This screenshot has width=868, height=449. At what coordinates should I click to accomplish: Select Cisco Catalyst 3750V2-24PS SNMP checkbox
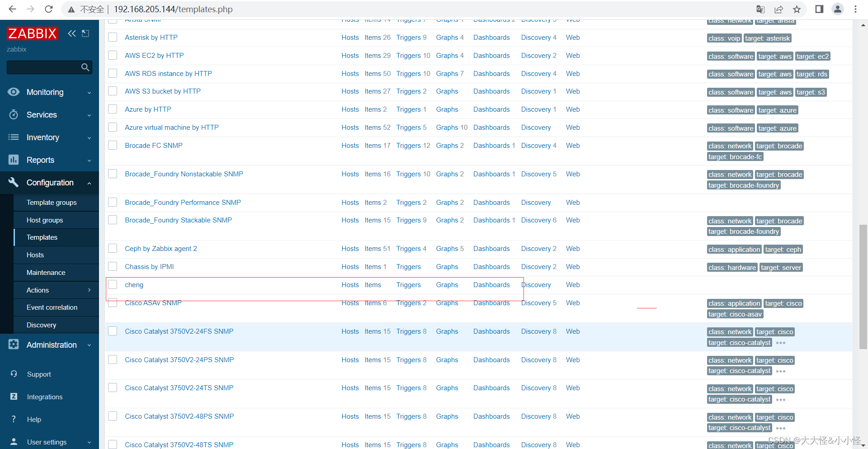pyautogui.click(x=113, y=359)
